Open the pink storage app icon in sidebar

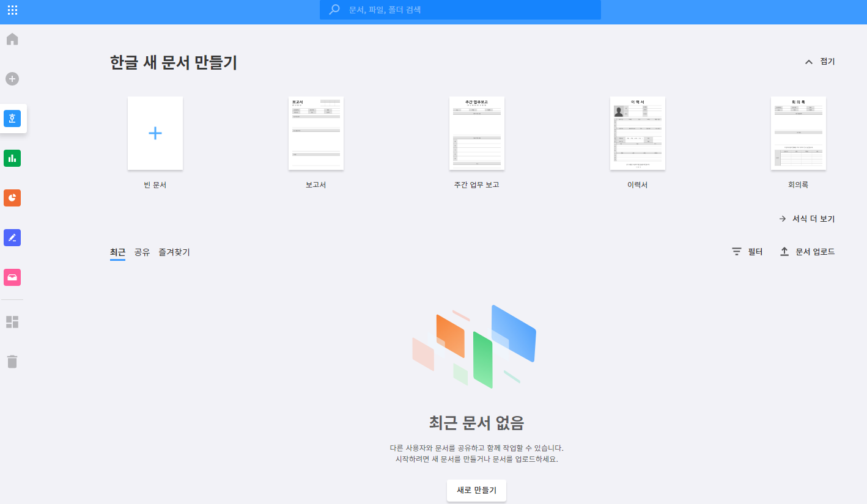pyautogui.click(x=12, y=277)
